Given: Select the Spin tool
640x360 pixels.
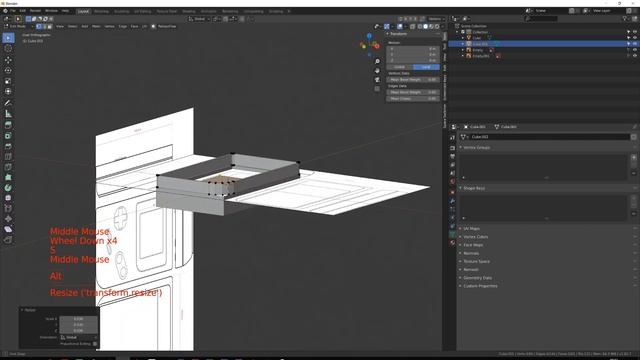Looking at the screenshot, I should (8, 188).
